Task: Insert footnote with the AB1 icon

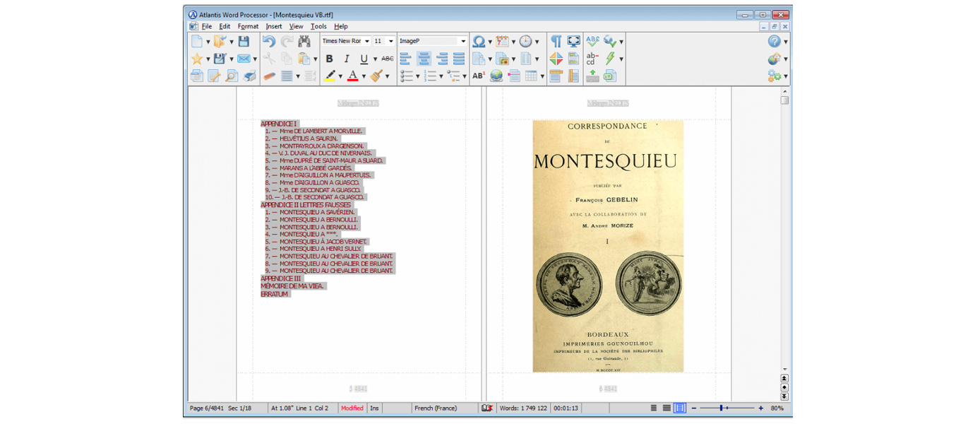Action: click(x=479, y=76)
